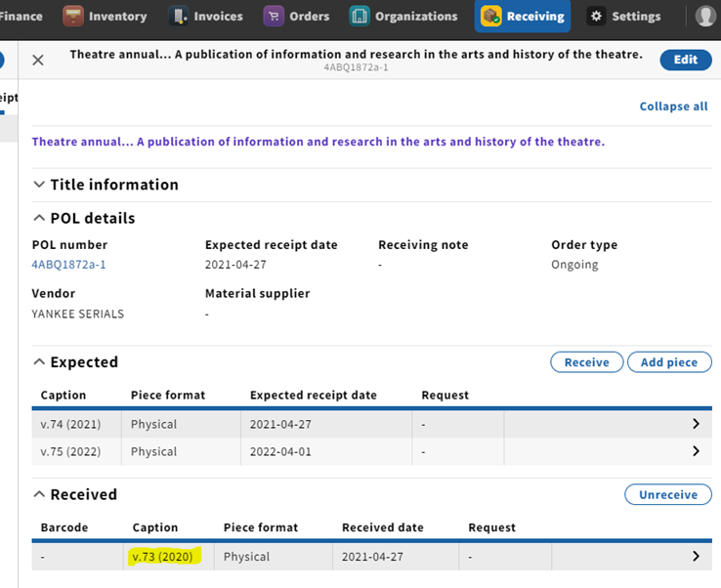Sort Expected table by Caption header
The image size is (721, 588).
[x=63, y=395]
